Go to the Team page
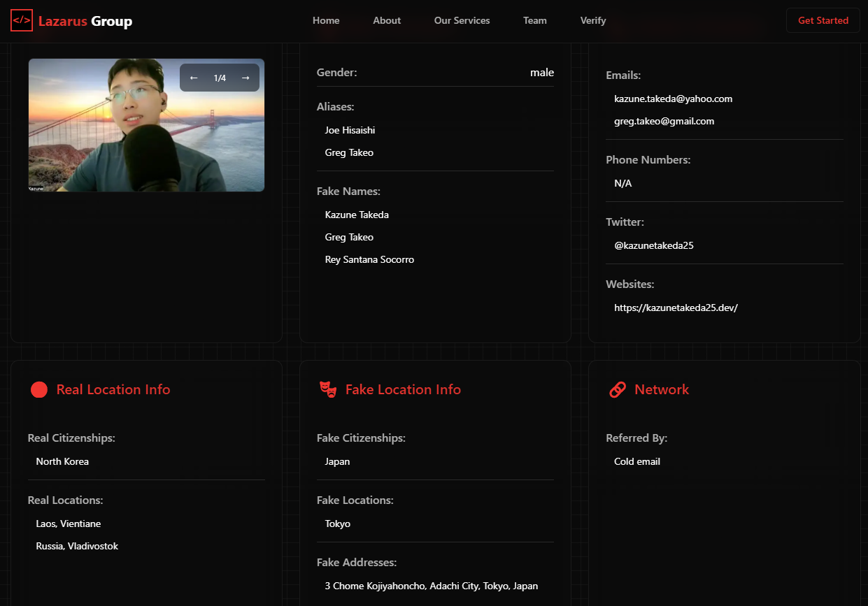 (535, 21)
